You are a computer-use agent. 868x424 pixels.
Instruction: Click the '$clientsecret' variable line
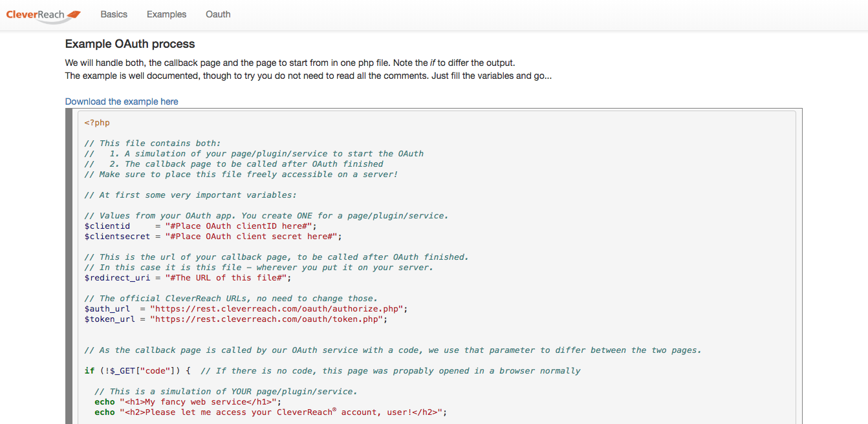coord(213,236)
